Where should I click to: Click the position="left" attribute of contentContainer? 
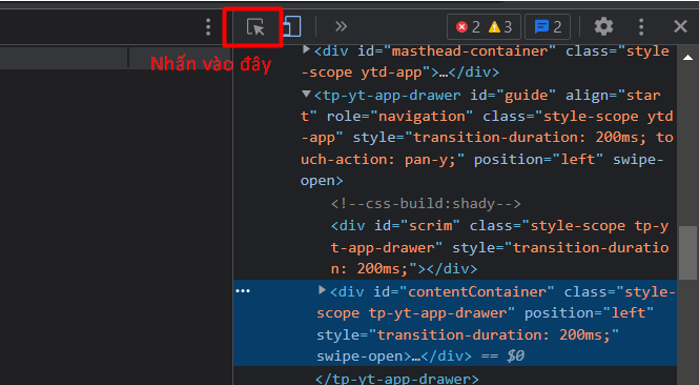(x=589, y=313)
